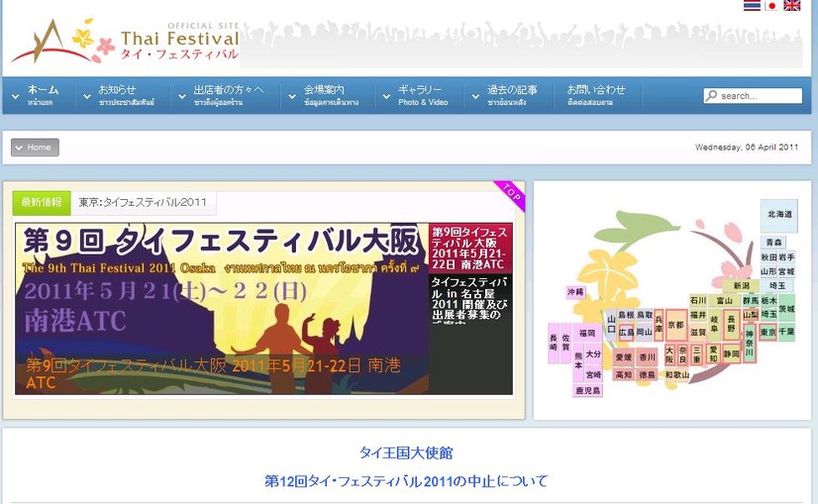This screenshot has height=504, width=818.
Task: Select 沖縄 on the Japan map
Action: click(x=576, y=292)
